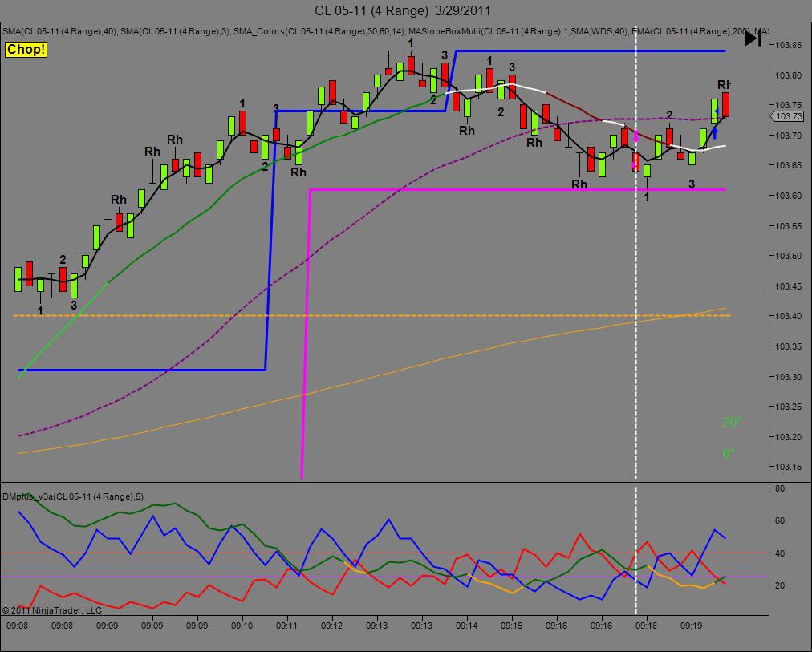The width and height of the screenshot is (812, 652).
Task: Click the 103.50 price axis label
Action: [789, 256]
